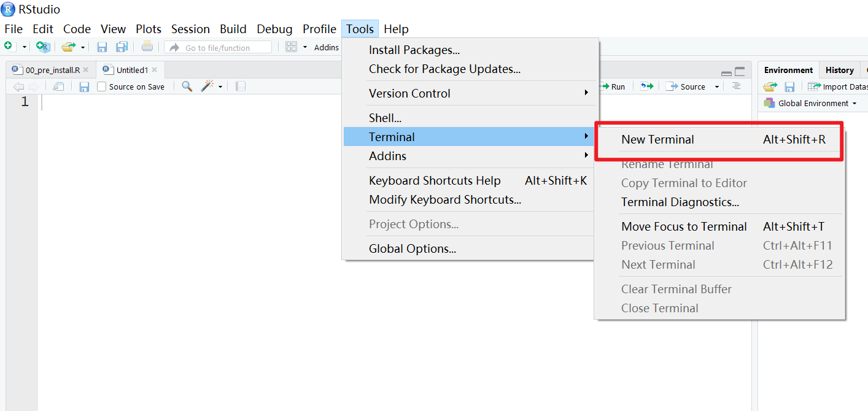Open the workspace panes layout icon

click(x=292, y=47)
